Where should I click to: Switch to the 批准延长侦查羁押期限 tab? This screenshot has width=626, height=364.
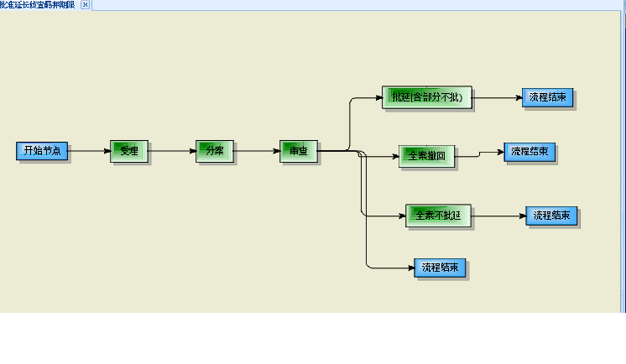[39, 5]
